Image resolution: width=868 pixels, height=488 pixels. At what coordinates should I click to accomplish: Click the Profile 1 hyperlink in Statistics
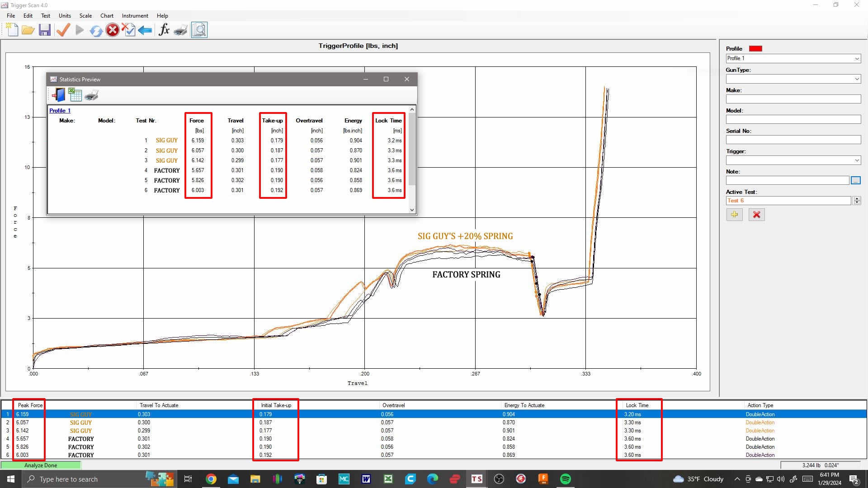(60, 110)
